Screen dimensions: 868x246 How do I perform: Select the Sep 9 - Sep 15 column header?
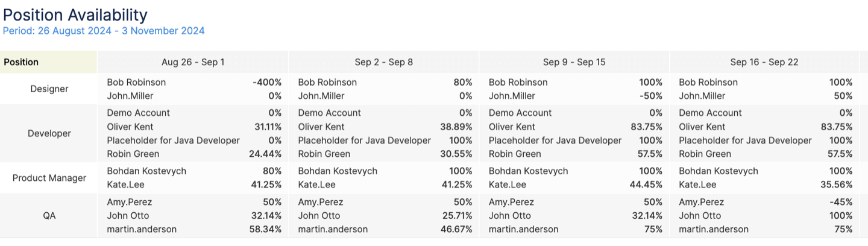point(574,62)
